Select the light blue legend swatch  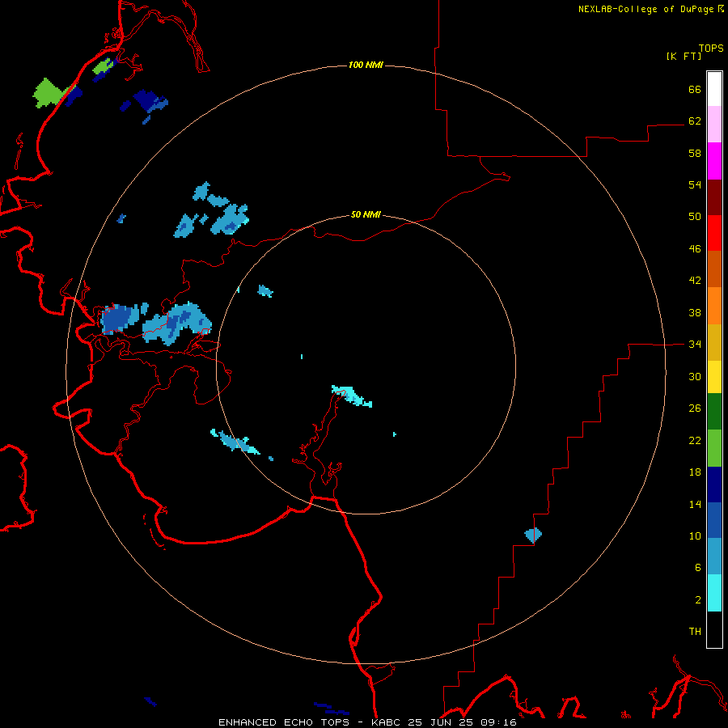(714, 557)
